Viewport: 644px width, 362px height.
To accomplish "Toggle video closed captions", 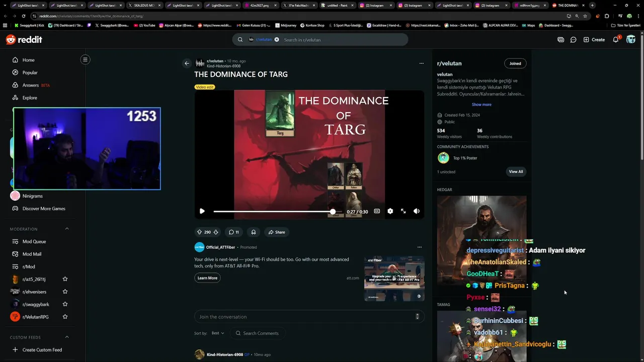I will [x=377, y=211].
